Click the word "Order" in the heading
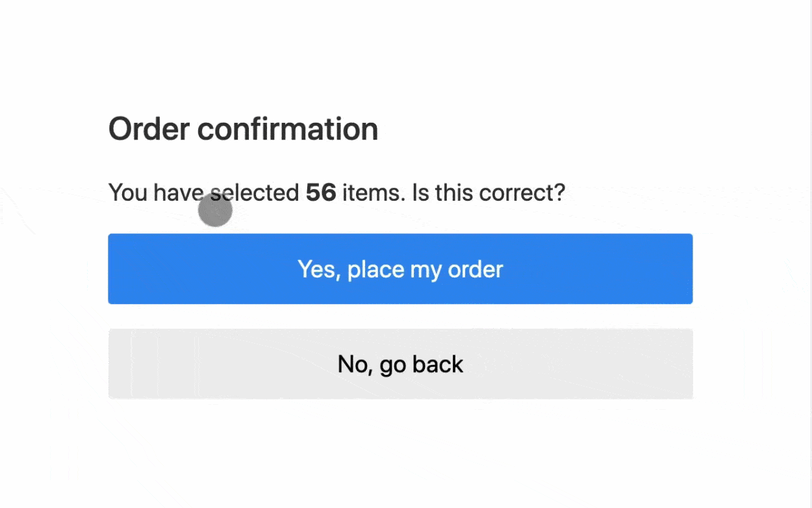 (148, 129)
